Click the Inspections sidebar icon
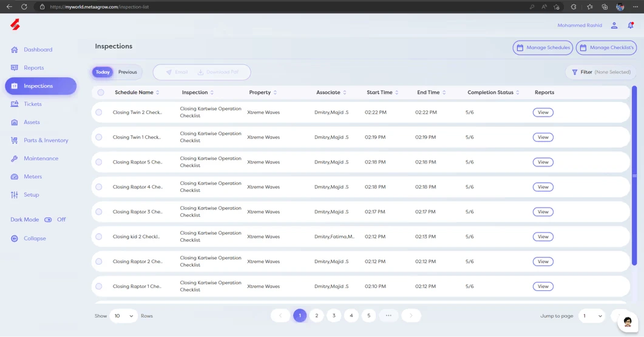 tap(15, 86)
